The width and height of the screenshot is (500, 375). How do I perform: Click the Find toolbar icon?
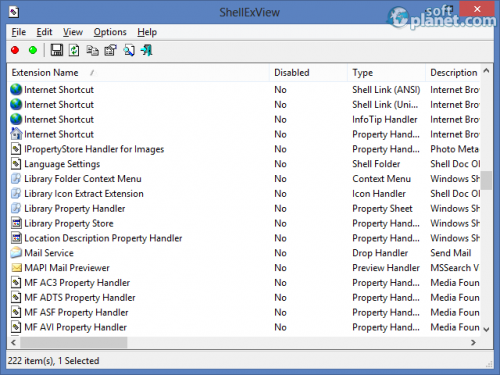pos(129,50)
